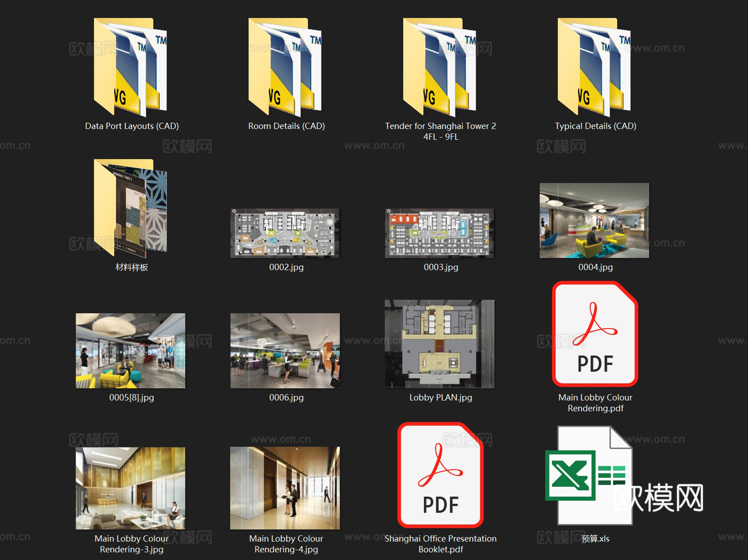Choose Main Lobby Colour Rendering-4.jpg thumbnail
Viewport: 748px width, 560px height.
click(285, 488)
